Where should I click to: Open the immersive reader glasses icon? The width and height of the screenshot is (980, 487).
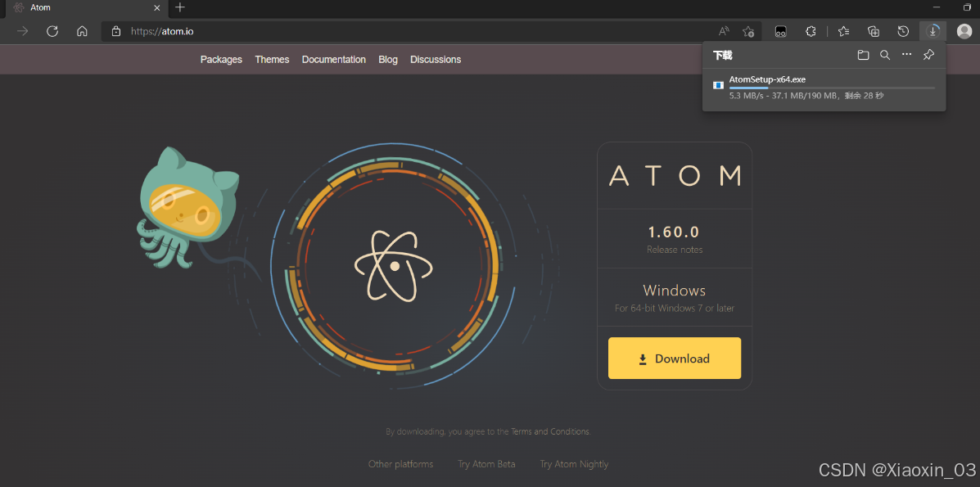(x=780, y=31)
